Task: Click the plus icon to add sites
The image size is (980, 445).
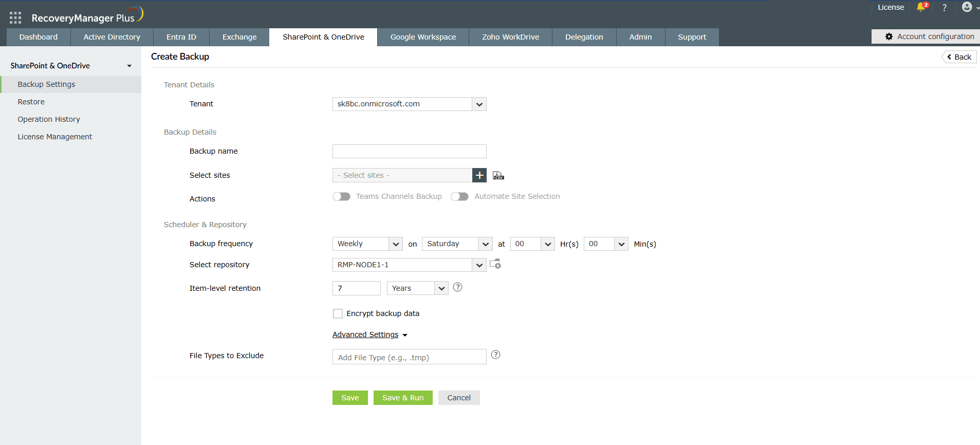Action: click(479, 175)
